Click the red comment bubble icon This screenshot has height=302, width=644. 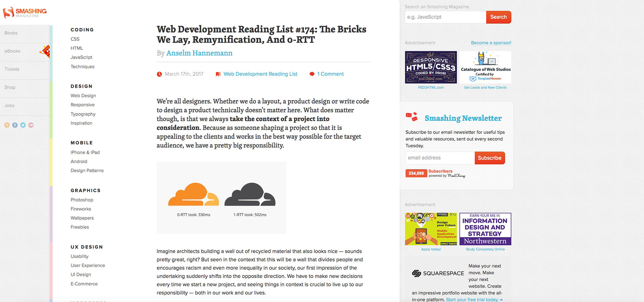point(312,74)
